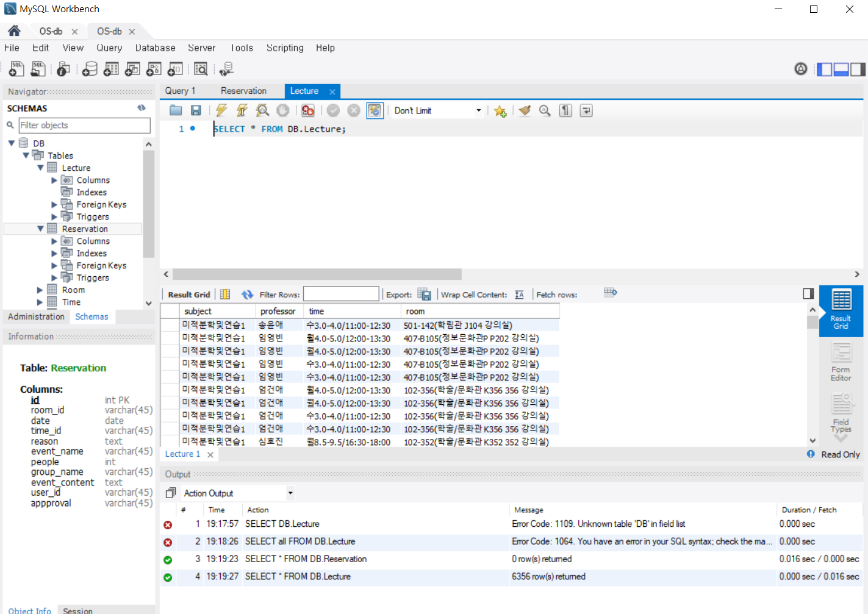Create a new stored procedure icon
Image resolution: width=868 pixels, height=614 pixels.
(x=154, y=69)
